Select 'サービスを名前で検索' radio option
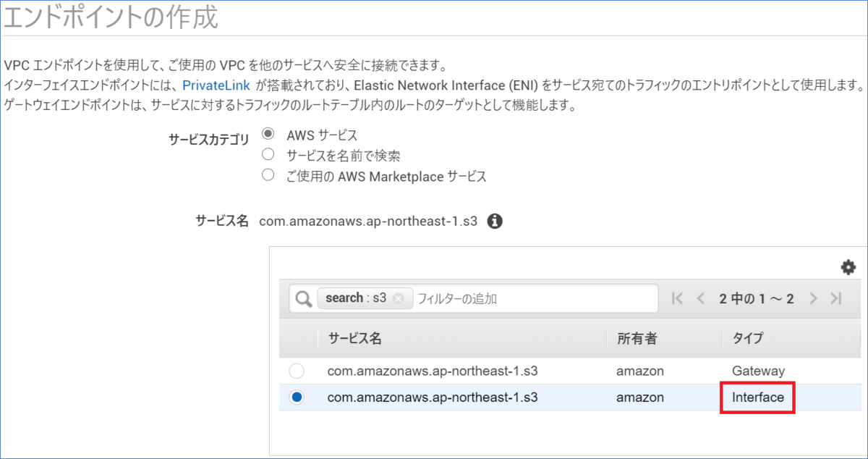Image resolution: width=868 pixels, height=459 pixels. (x=268, y=154)
